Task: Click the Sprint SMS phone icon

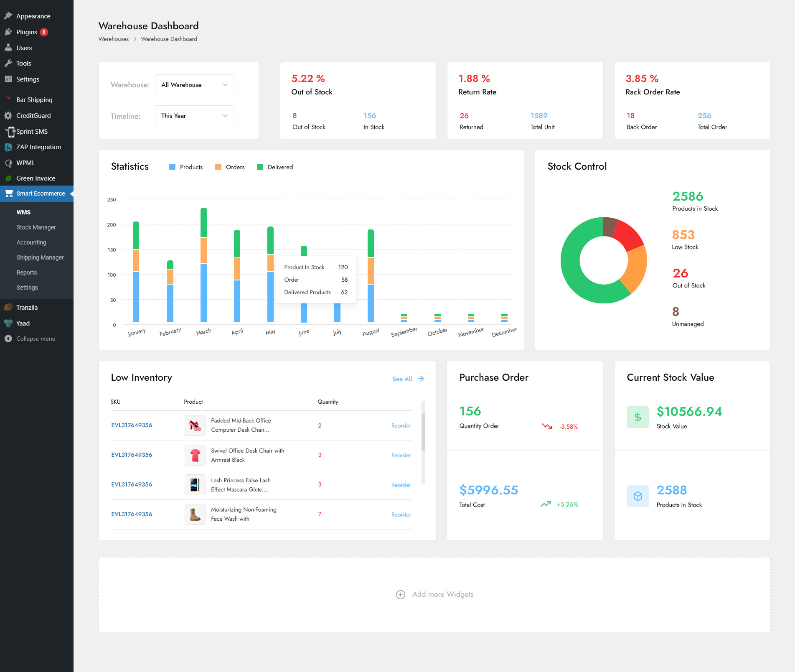Action: [x=10, y=132]
